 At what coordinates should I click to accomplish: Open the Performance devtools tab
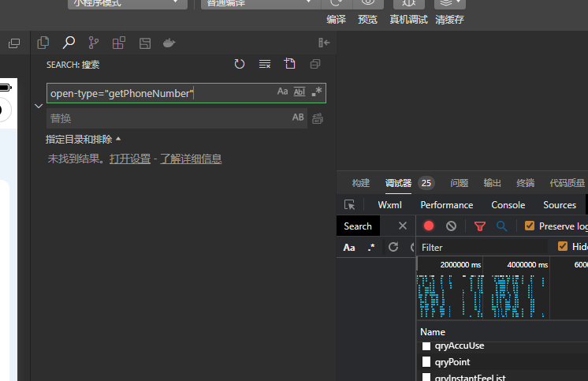click(447, 205)
